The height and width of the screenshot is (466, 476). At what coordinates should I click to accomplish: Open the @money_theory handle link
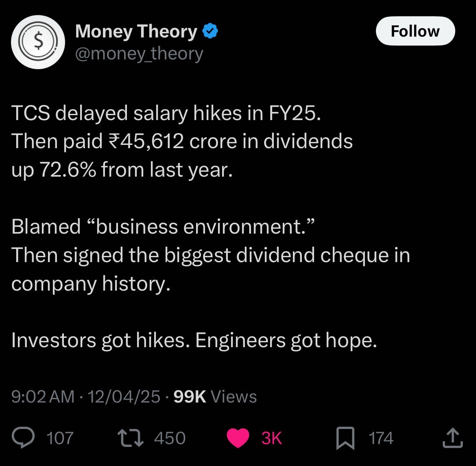[139, 53]
